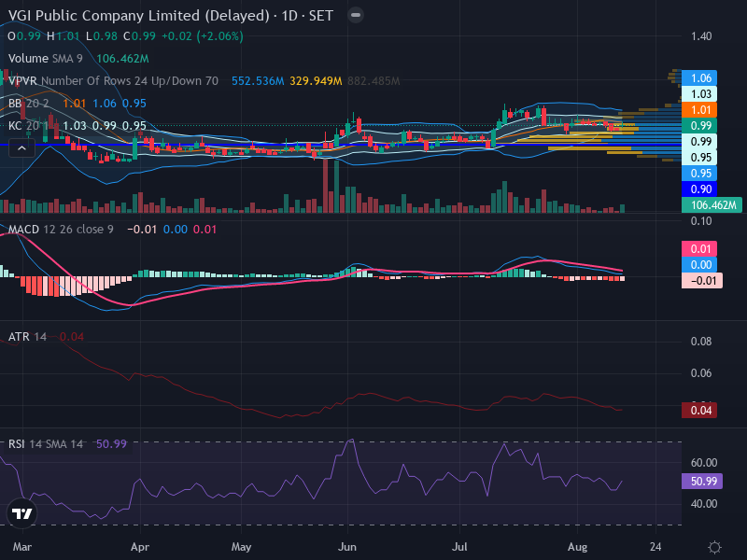Click the gray minus status icon beside SET
The height and width of the screenshot is (560, 747).
coord(356,15)
